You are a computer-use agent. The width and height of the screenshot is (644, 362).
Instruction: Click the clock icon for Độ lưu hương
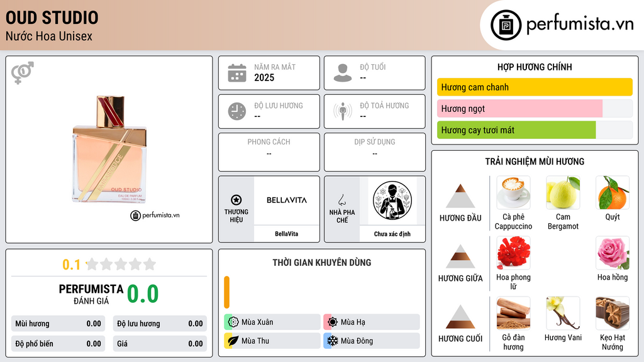click(x=237, y=111)
